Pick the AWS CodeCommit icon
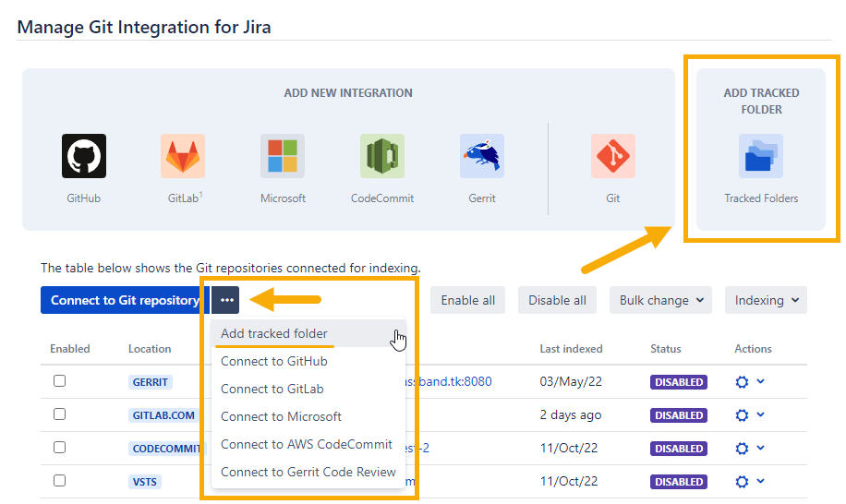 [382, 156]
